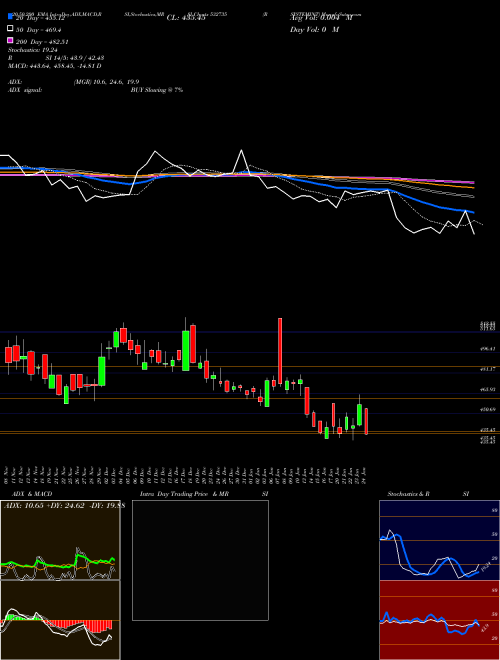Click the 'BUY Slowing @ 7%' ADX signal
The height and width of the screenshot is (660, 500).
(157, 90)
